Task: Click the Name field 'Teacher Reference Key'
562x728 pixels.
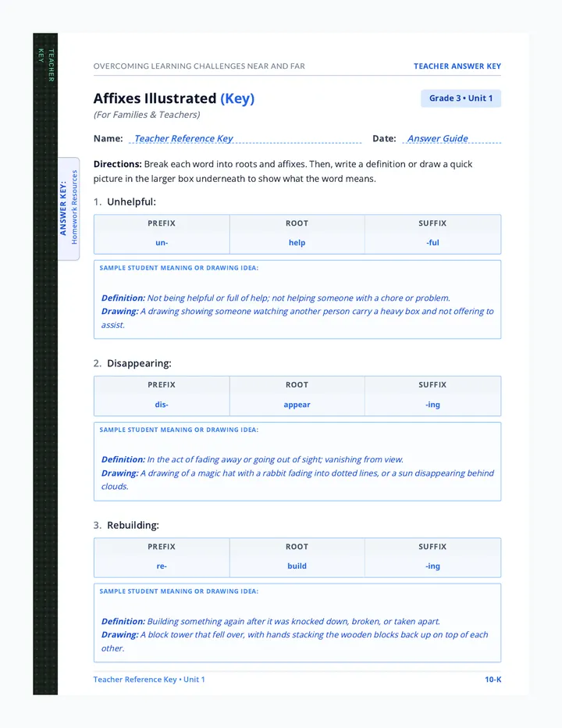Action: click(x=245, y=138)
